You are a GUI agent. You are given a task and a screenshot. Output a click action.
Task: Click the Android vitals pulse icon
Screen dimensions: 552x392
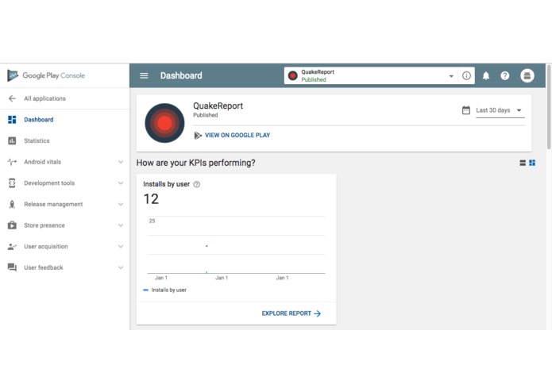pos(12,162)
